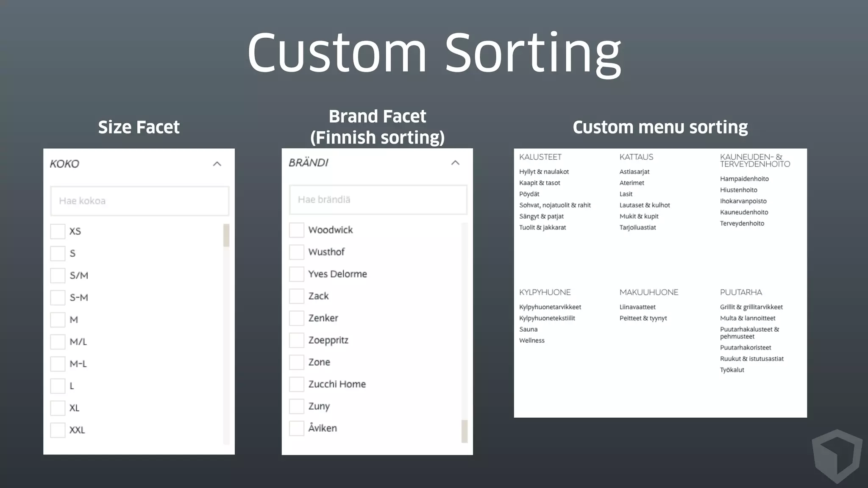Image resolution: width=868 pixels, height=488 pixels.
Task: Open the Wellness link
Action: pyautogui.click(x=532, y=341)
